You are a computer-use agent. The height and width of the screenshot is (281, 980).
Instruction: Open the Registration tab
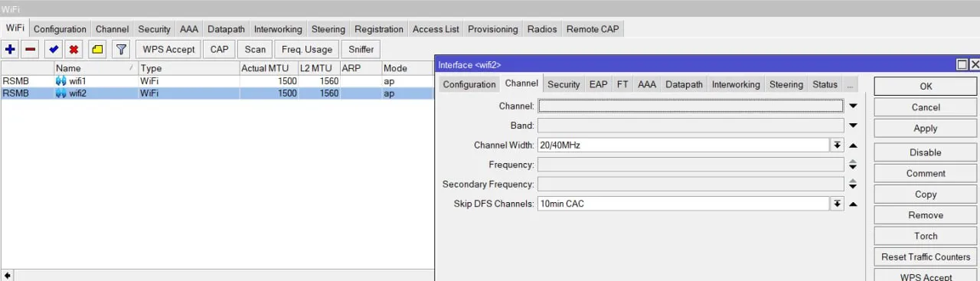click(x=379, y=29)
